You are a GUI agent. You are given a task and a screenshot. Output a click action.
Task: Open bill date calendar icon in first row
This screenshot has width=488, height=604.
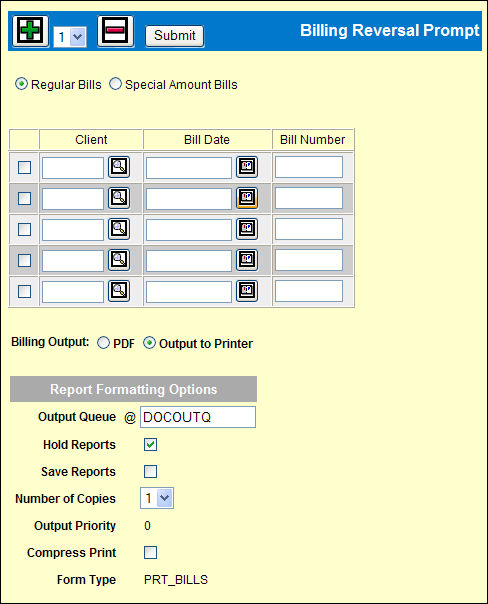pyautogui.click(x=247, y=167)
